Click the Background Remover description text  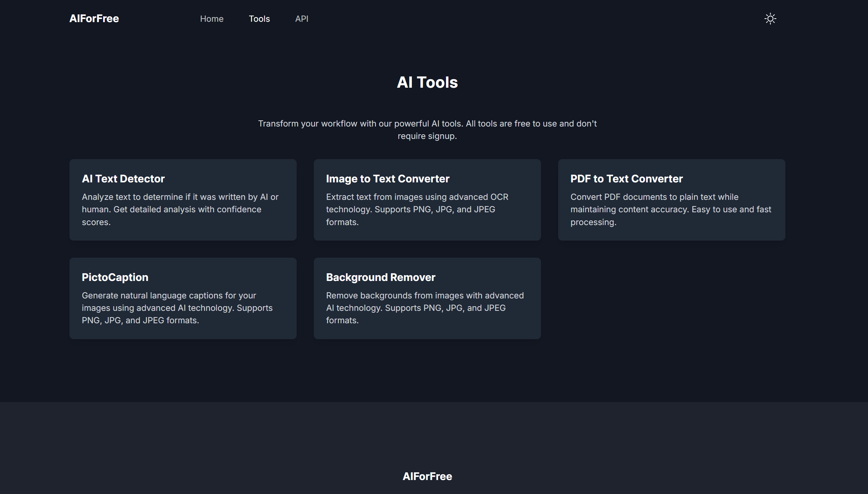pos(425,308)
